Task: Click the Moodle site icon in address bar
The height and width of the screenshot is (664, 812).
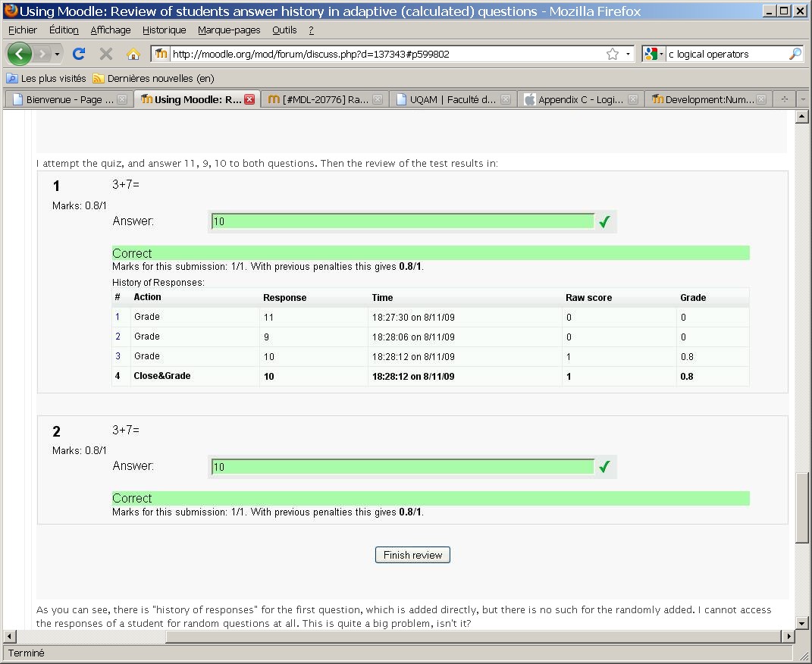Action: 161,54
